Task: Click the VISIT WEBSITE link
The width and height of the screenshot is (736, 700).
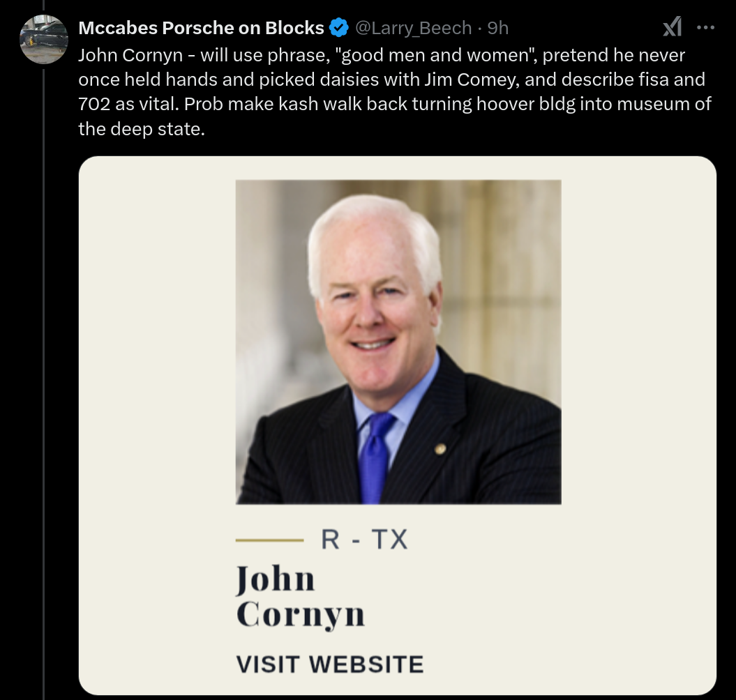Action: [330, 664]
